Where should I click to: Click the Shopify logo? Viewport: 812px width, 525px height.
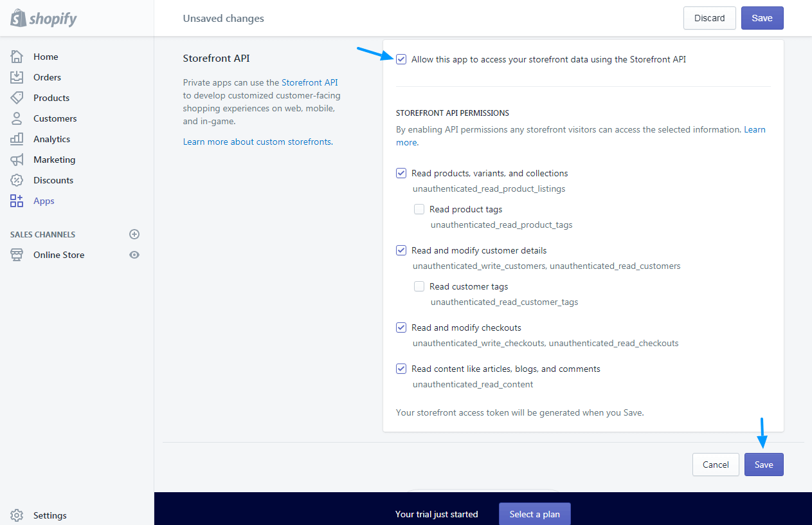pos(44,19)
